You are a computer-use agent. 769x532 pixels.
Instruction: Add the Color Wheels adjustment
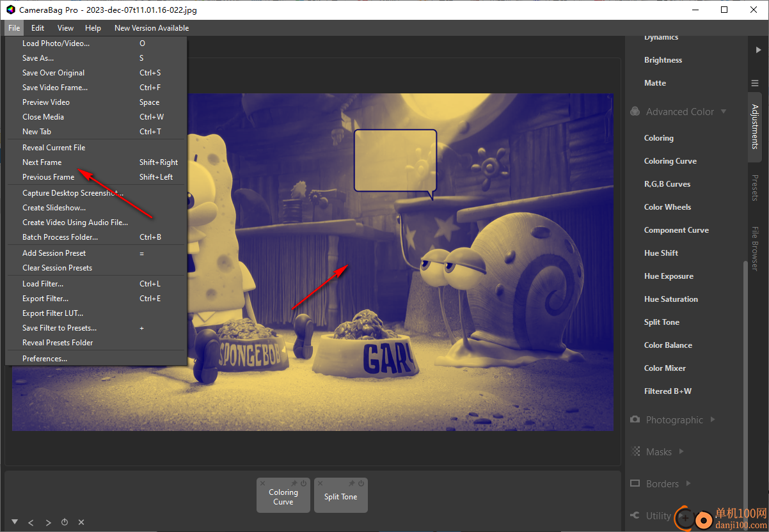[x=667, y=207]
